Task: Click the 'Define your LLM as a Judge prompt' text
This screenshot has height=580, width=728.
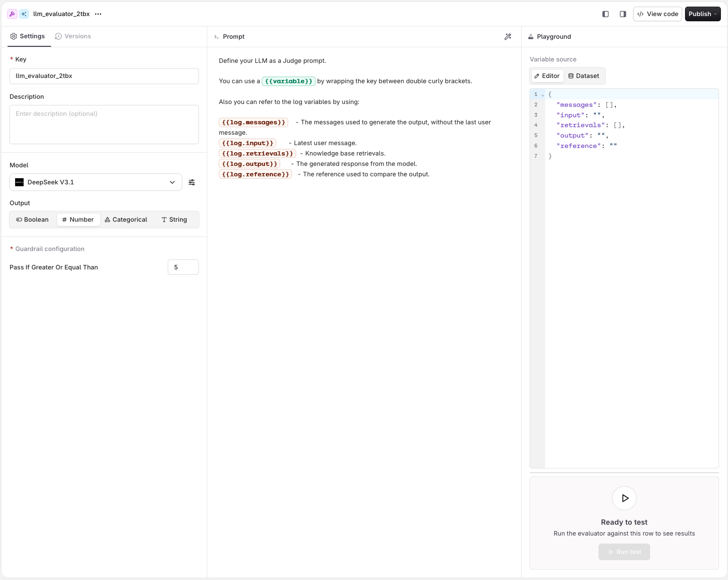Action: [x=273, y=61]
